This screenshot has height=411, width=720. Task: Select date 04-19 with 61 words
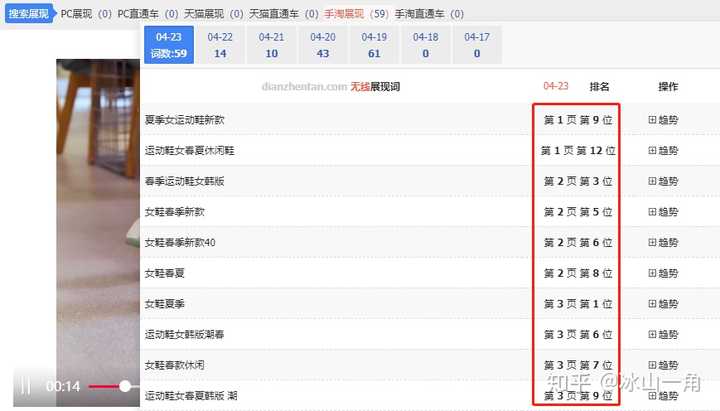point(374,45)
